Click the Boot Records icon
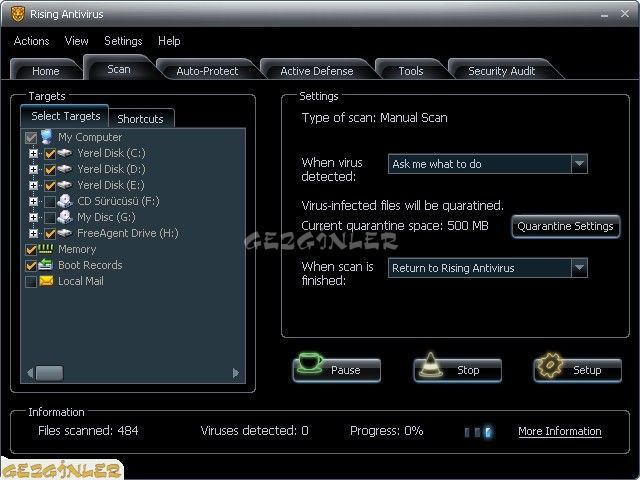This screenshot has height=480, width=640. (46, 264)
